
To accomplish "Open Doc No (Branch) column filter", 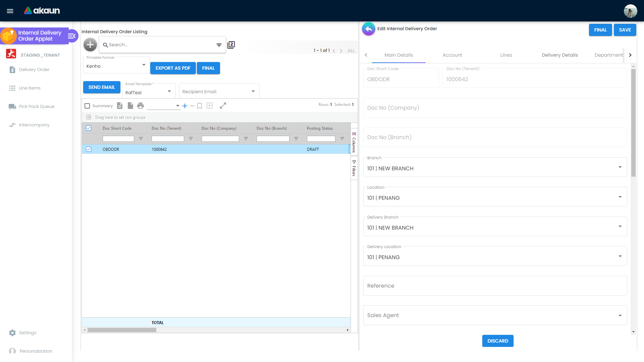I will point(296,138).
